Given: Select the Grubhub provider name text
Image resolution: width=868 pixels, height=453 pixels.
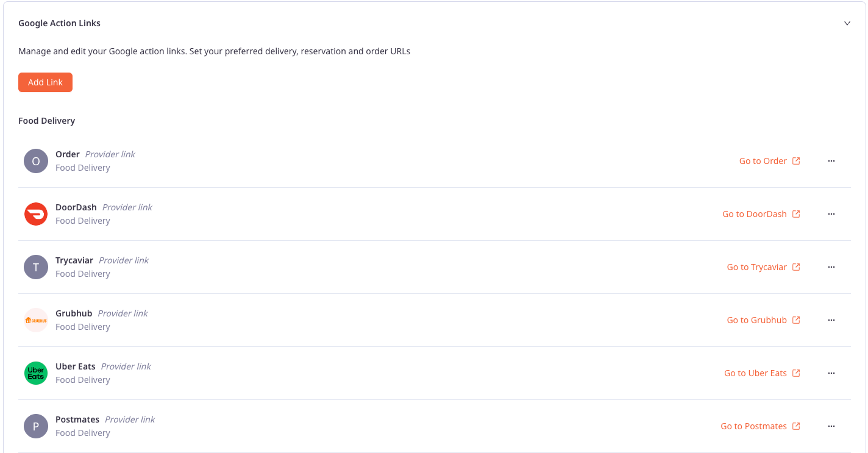Looking at the screenshot, I should [x=74, y=313].
